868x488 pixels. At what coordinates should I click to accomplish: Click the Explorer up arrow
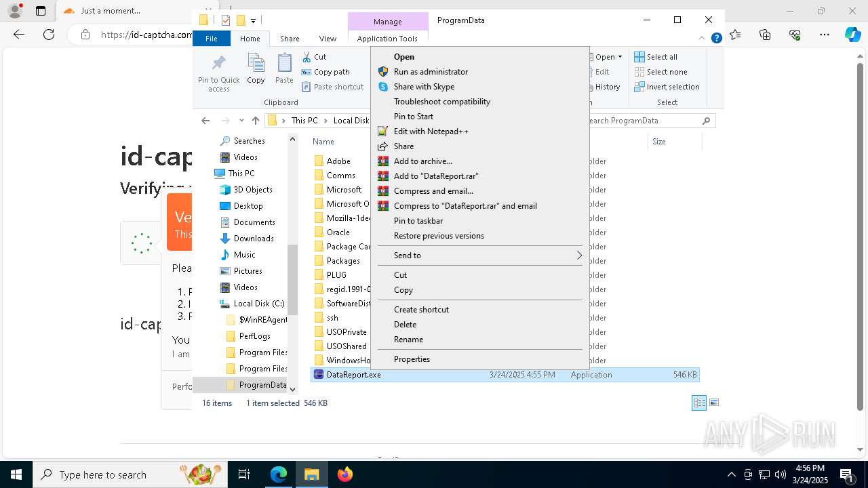(256, 121)
